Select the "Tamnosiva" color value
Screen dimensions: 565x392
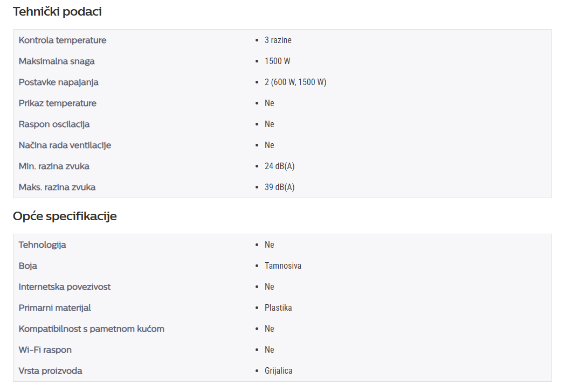(282, 266)
